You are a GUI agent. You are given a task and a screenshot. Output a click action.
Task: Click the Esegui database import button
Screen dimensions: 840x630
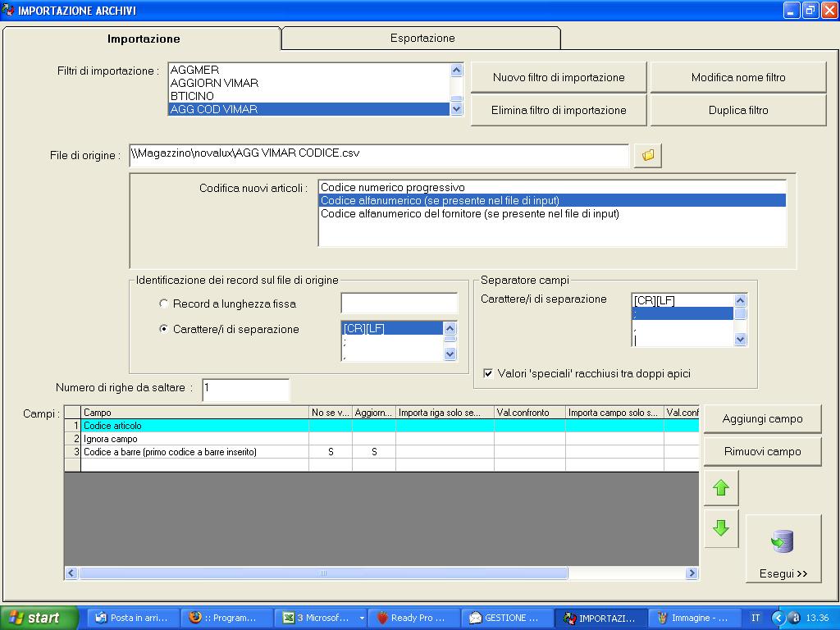pos(783,549)
